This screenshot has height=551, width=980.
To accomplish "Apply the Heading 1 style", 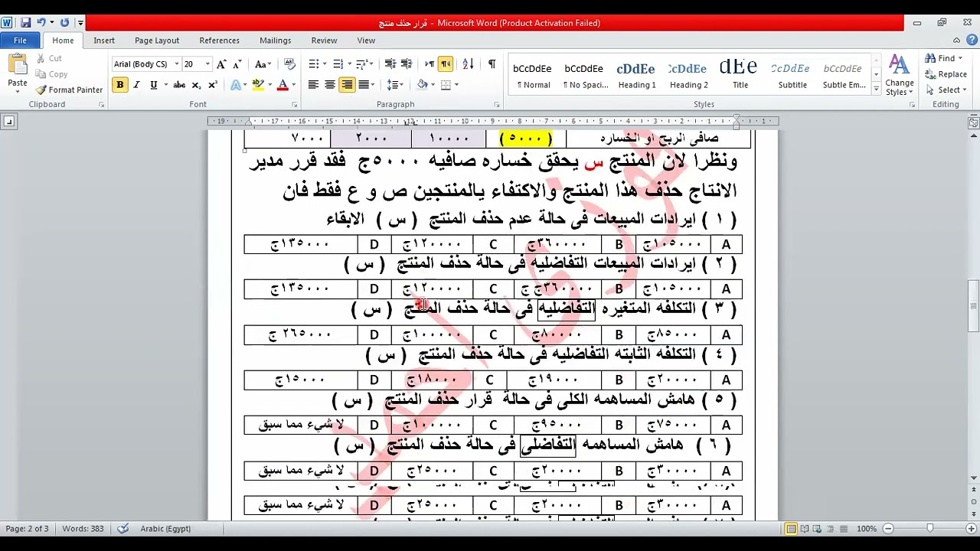I will (637, 74).
